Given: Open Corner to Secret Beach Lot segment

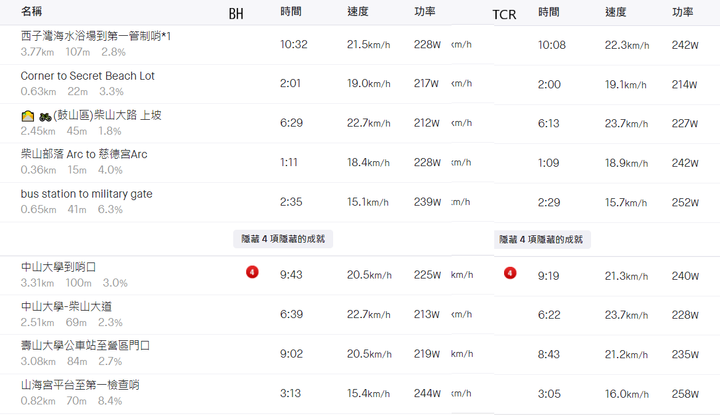Looking at the screenshot, I should [x=87, y=76].
